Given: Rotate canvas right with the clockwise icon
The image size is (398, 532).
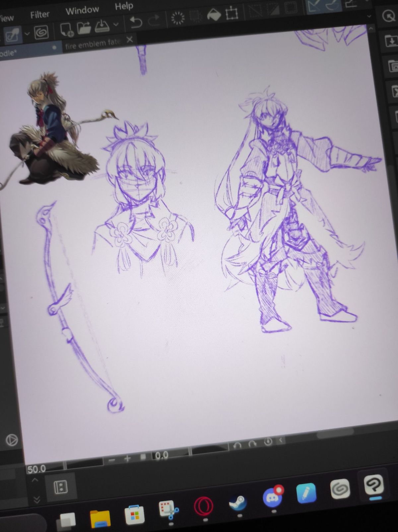Looking at the screenshot, I should pos(253,444).
